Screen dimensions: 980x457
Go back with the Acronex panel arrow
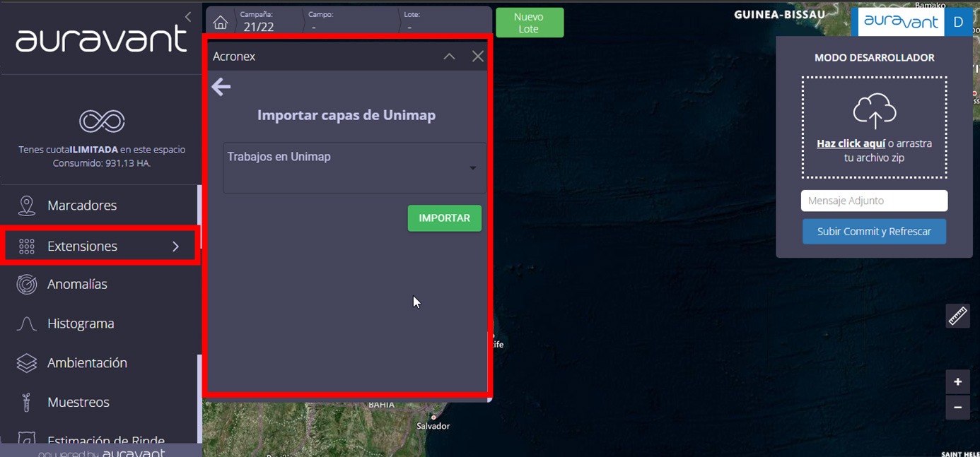click(x=221, y=87)
